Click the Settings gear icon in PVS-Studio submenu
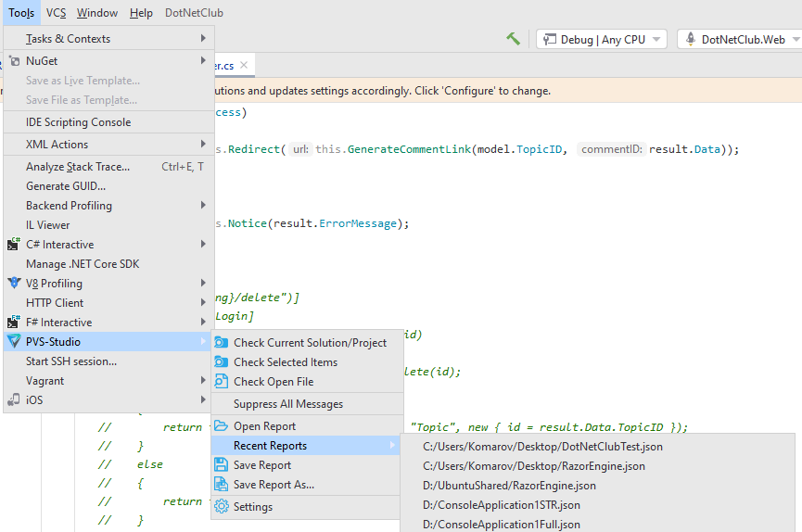 click(221, 507)
